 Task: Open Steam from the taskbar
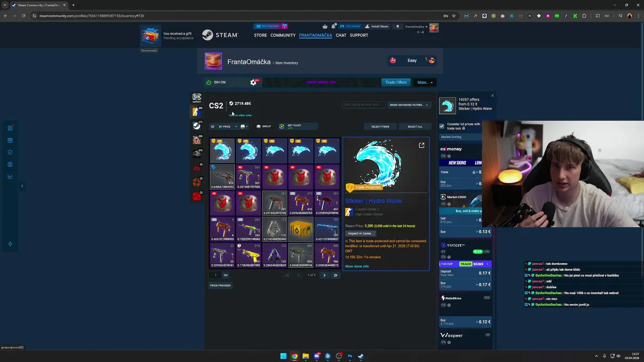click(361, 356)
